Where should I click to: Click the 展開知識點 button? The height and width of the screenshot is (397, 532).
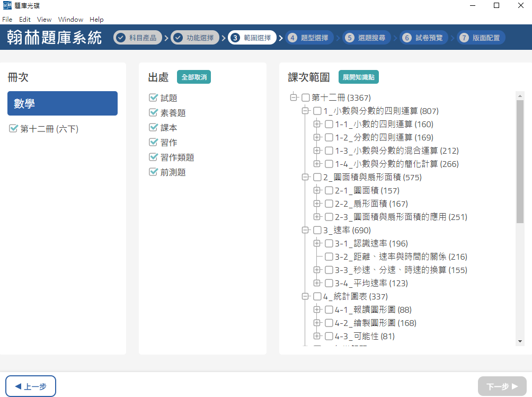click(x=358, y=77)
